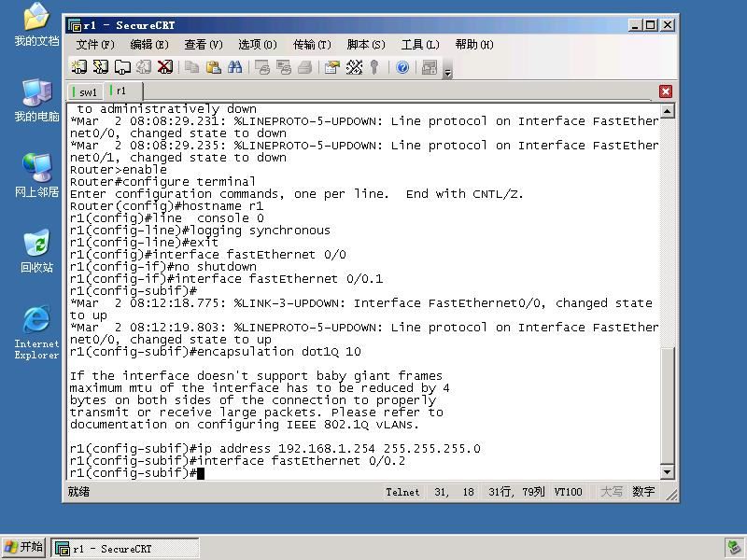This screenshot has width=747, height=560.
Task: Expand the toolbar overflow arrow
Action: (448, 73)
